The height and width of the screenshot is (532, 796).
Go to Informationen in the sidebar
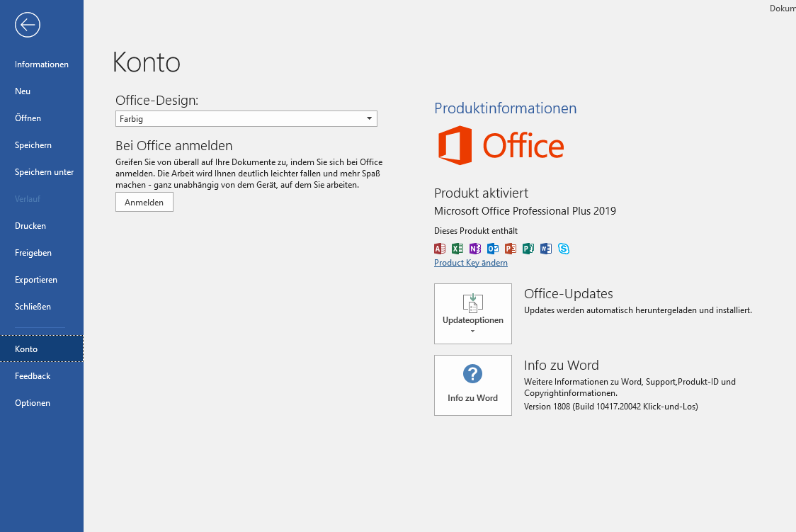pos(42,64)
